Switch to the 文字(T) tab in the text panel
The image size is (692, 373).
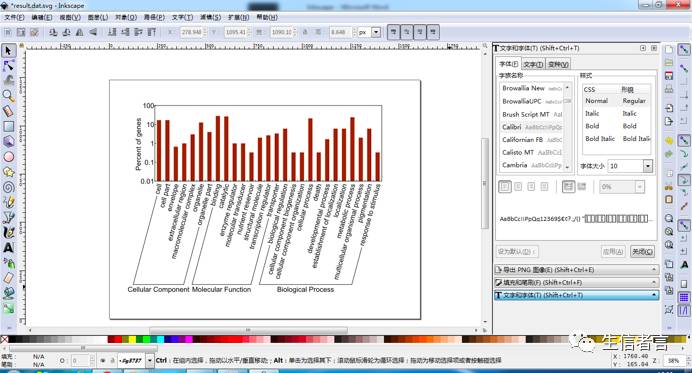(x=533, y=64)
